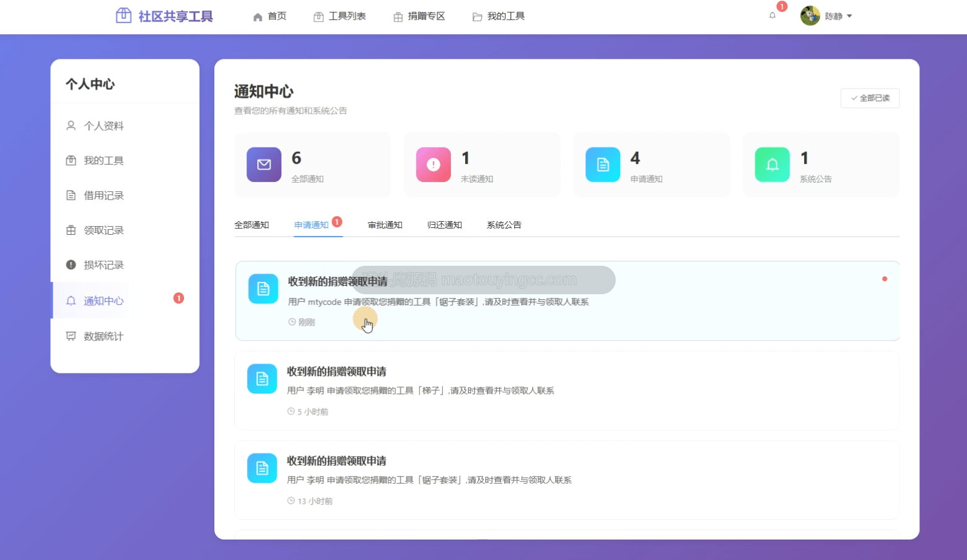Image resolution: width=967 pixels, height=560 pixels.
Task: Open 借用记录 in the sidebar
Action: click(x=125, y=195)
